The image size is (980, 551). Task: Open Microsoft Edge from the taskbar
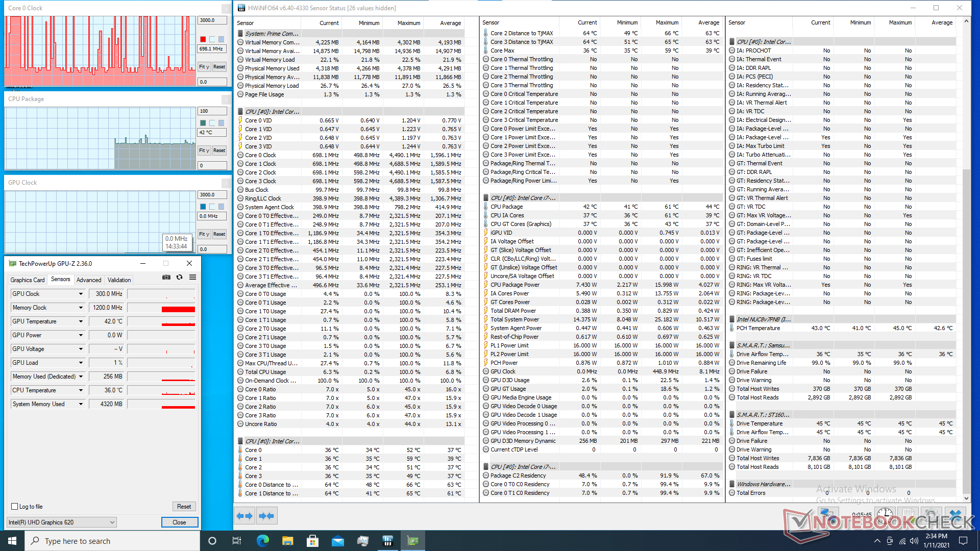pyautogui.click(x=262, y=541)
